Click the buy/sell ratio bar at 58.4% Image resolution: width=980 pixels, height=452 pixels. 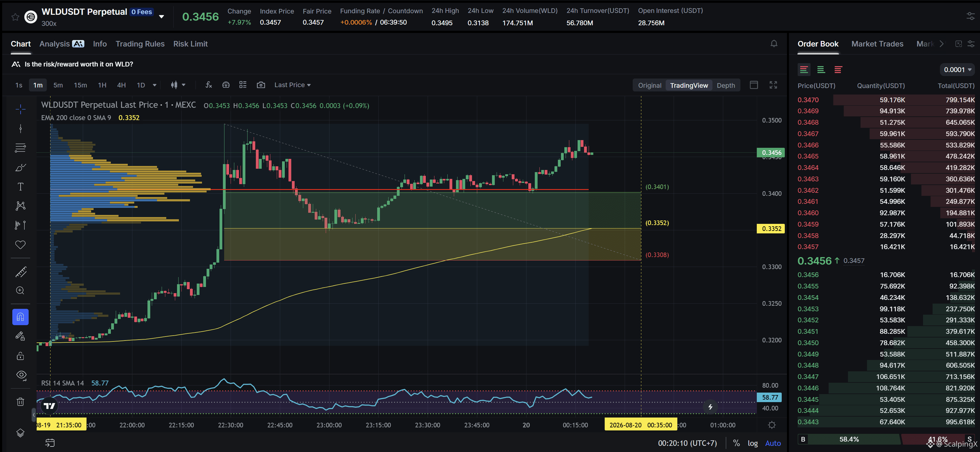pyautogui.click(x=849, y=439)
